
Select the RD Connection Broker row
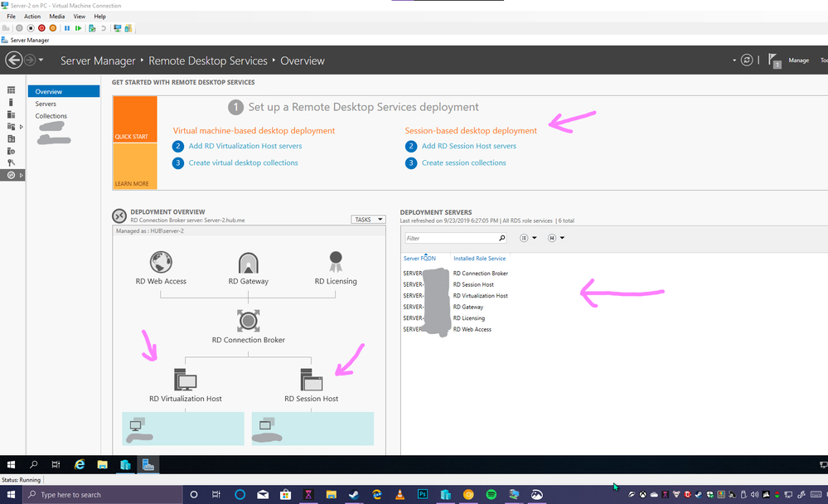pos(456,273)
